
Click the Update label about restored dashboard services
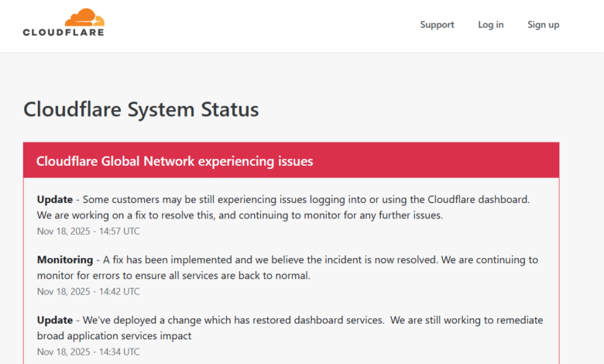click(55, 320)
